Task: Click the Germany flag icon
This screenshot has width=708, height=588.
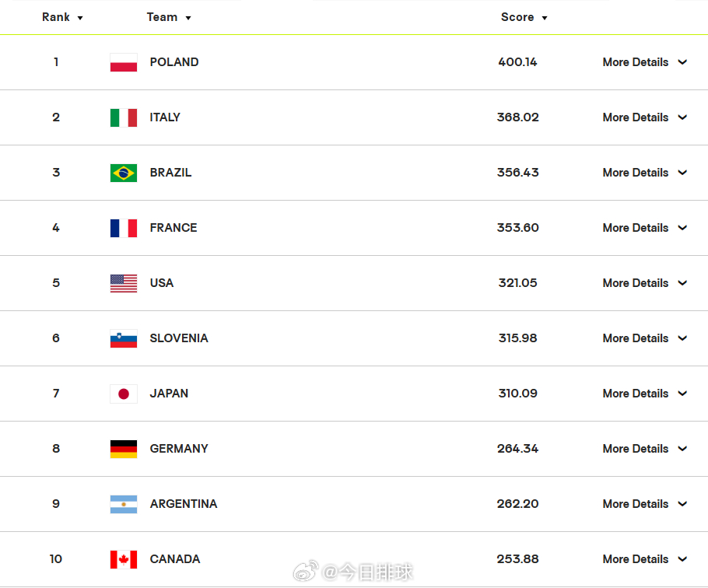Action: click(123, 449)
